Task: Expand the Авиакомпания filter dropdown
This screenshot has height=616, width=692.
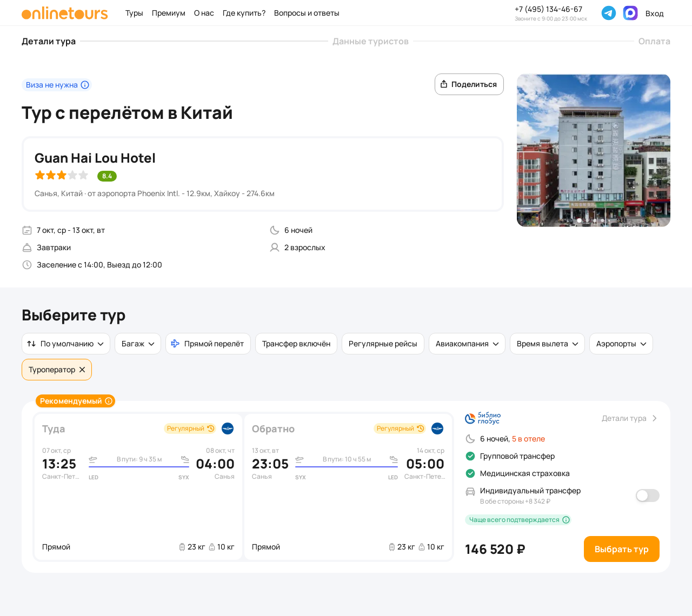Action: point(467,344)
